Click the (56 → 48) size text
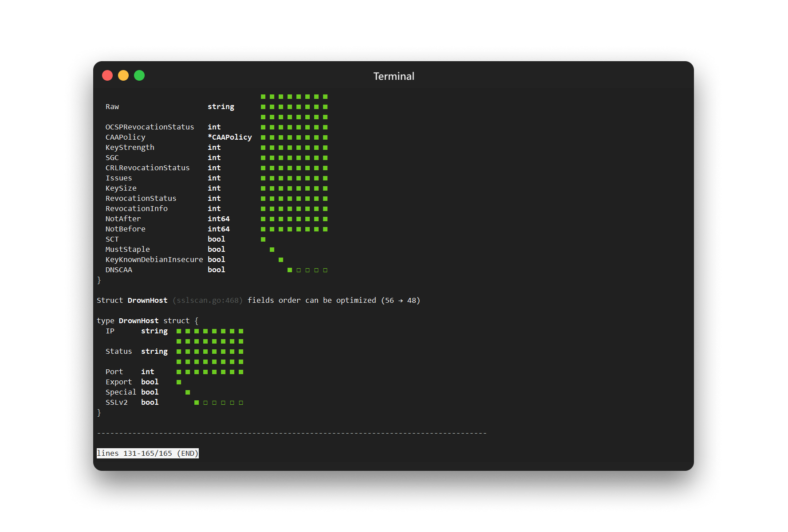Image resolution: width=788 pixels, height=532 pixels. pyautogui.click(x=401, y=301)
